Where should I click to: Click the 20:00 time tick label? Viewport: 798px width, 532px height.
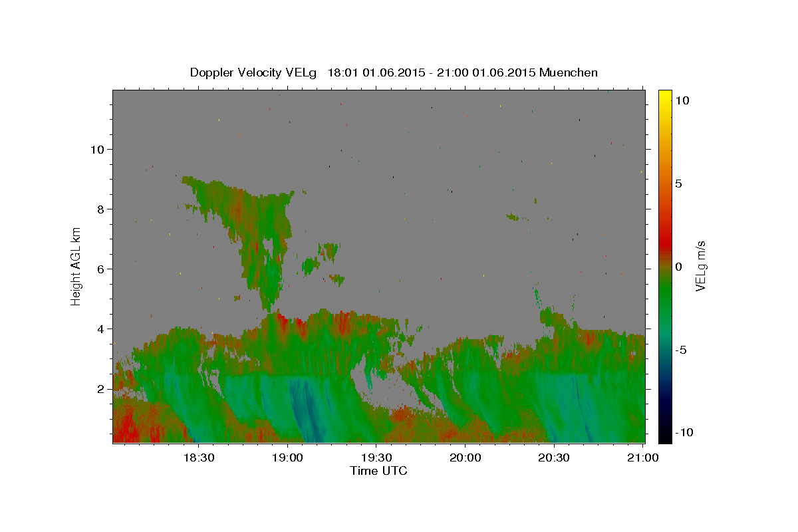click(465, 458)
